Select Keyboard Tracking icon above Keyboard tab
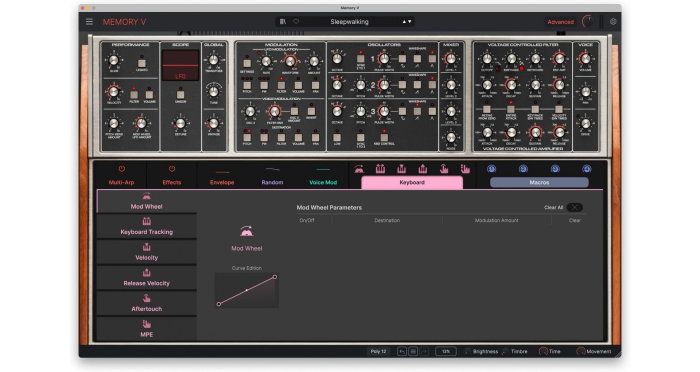This screenshot has width=700, height=372. [x=380, y=169]
